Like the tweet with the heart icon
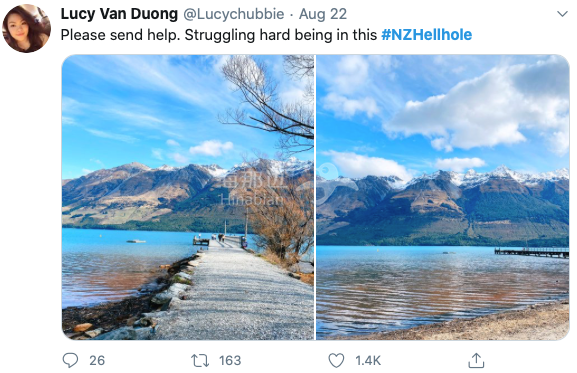 click(x=336, y=360)
